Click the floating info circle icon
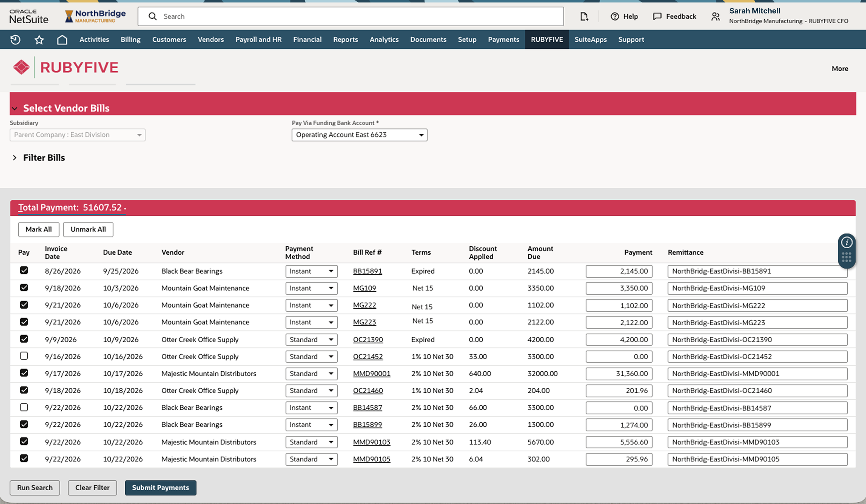The height and width of the screenshot is (504, 866). 847,242
